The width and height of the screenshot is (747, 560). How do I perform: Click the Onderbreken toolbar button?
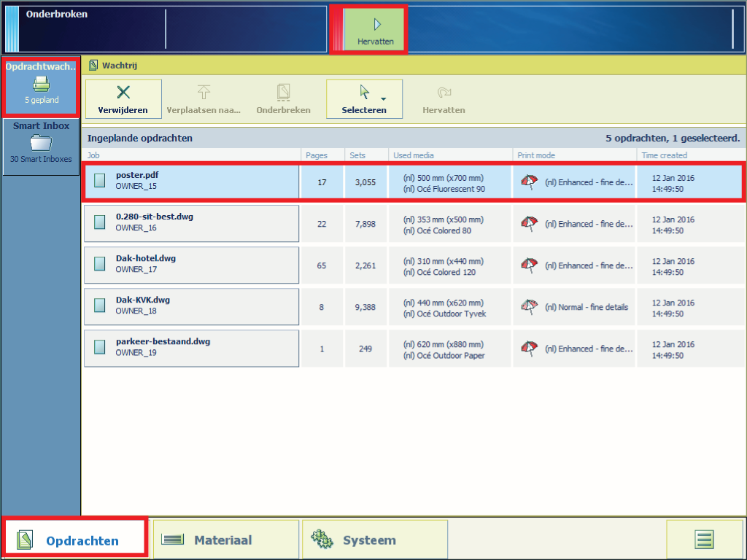tap(284, 99)
